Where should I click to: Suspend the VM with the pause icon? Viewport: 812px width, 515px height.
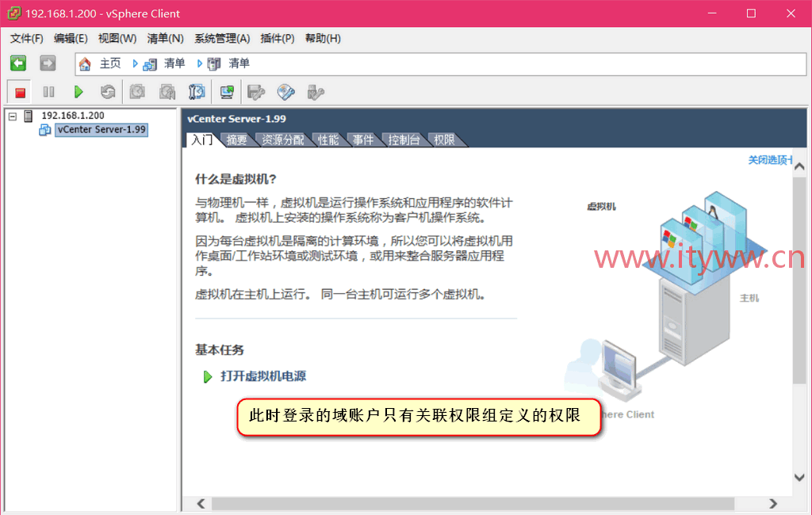[48, 92]
